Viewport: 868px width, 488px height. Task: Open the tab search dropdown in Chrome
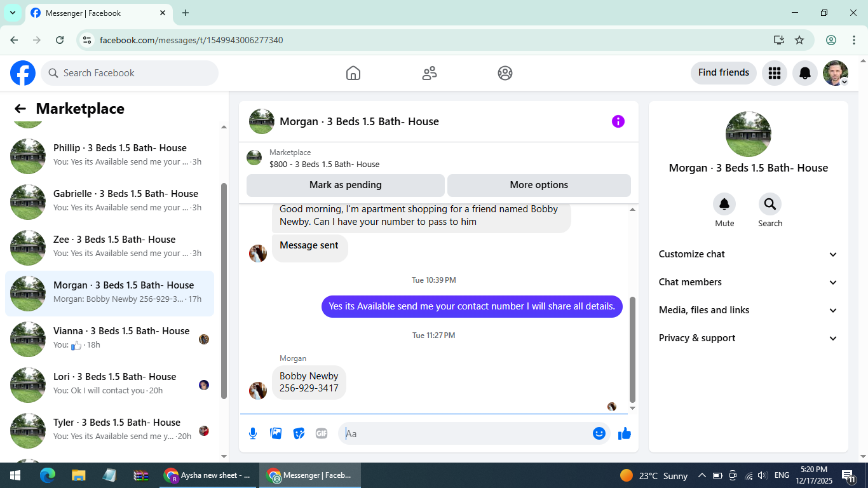point(13,13)
